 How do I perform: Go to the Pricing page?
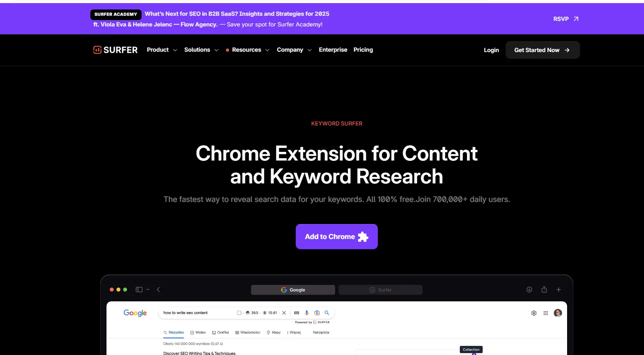[363, 50]
